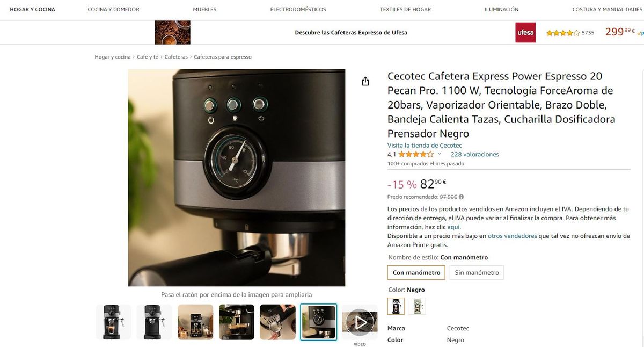Play the product video thumbnail

point(360,322)
